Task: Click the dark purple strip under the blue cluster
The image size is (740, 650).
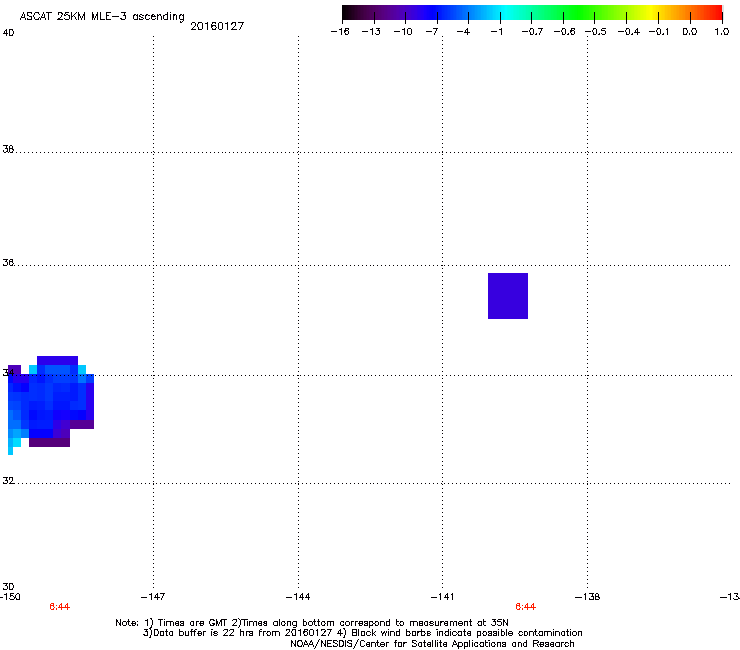Action: 50,442
